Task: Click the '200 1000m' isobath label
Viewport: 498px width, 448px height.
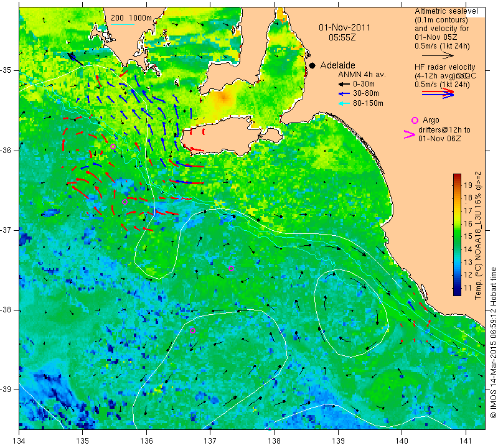Action: click(131, 18)
